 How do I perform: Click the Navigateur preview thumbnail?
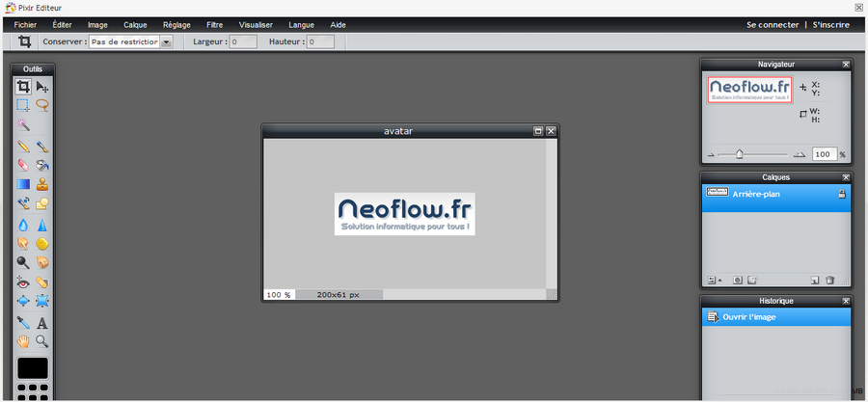tap(749, 89)
